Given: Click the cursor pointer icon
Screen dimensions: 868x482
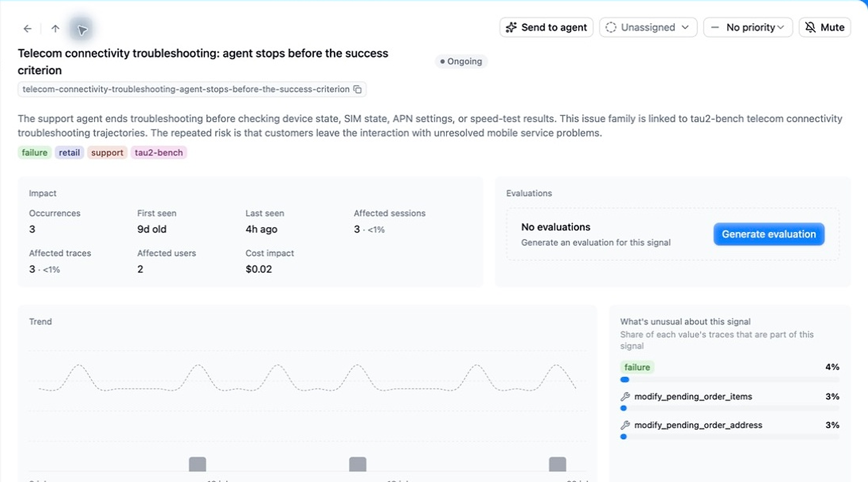Looking at the screenshot, I should click(82, 29).
